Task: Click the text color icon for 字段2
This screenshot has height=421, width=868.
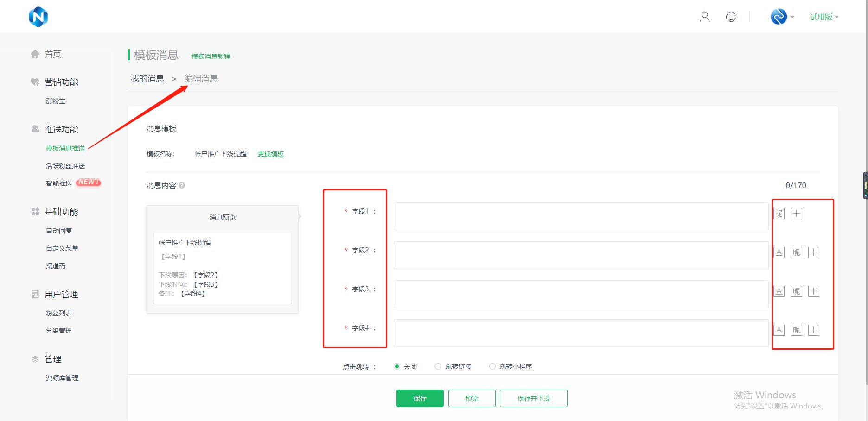Action: tap(779, 252)
